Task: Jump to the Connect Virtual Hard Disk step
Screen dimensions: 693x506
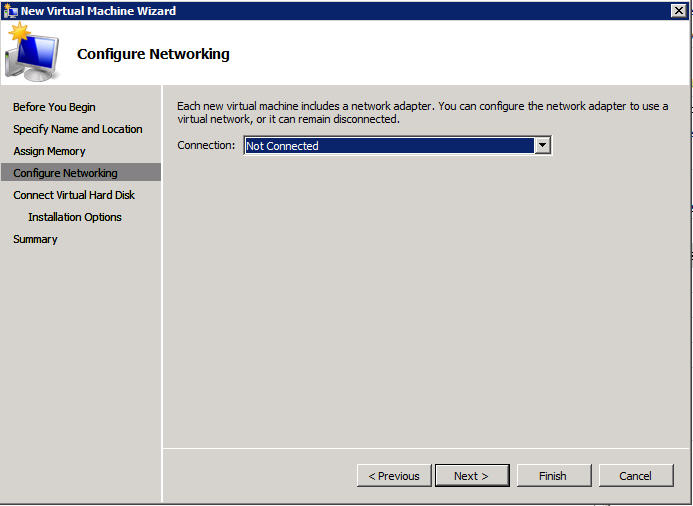Action: point(74,195)
